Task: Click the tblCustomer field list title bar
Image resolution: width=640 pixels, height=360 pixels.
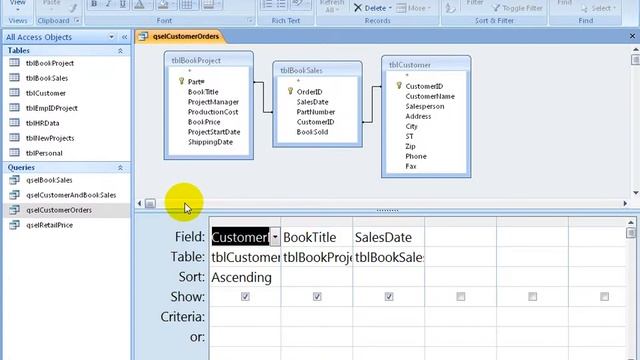Action: coord(426,64)
